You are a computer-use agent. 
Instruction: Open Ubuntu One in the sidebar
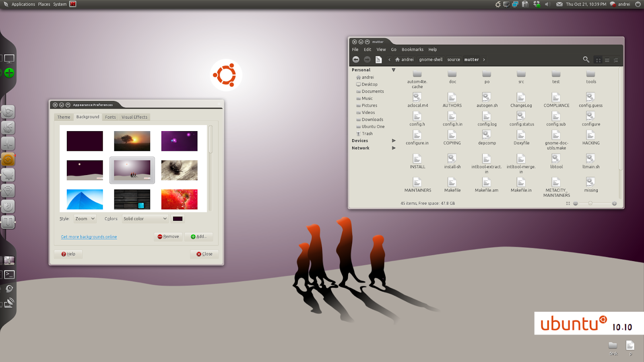tap(373, 127)
